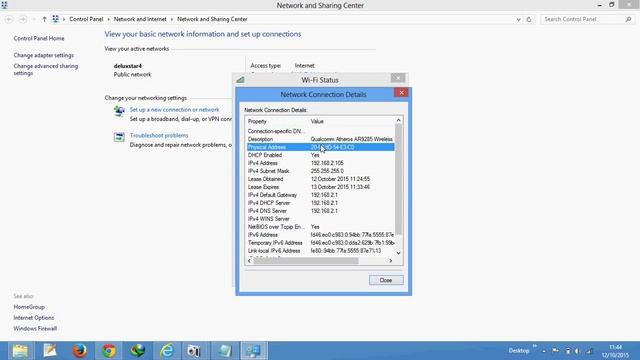
Task: Expand the address bar history dropdown
Action: point(518,19)
